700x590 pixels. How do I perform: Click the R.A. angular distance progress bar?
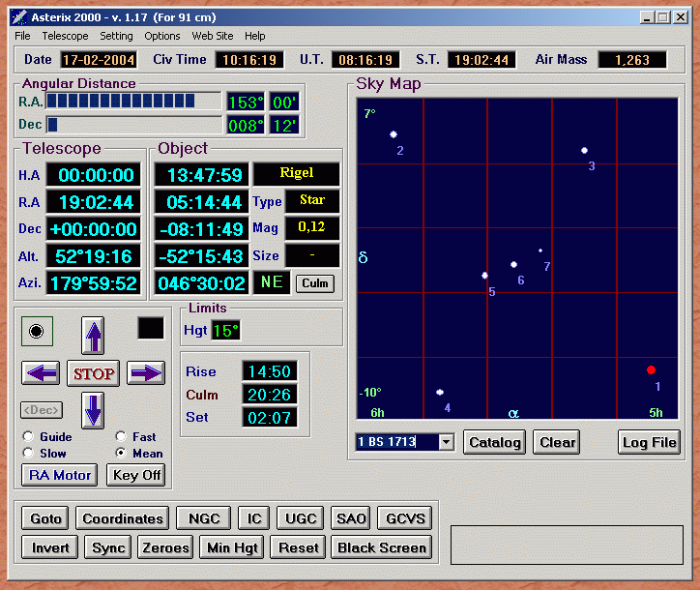coord(133,101)
